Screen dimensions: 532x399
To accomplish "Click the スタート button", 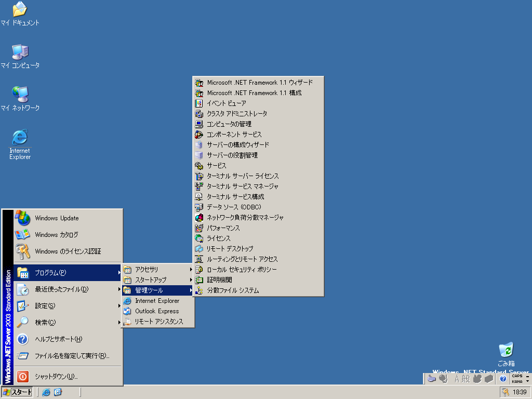I will (x=17, y=392).
